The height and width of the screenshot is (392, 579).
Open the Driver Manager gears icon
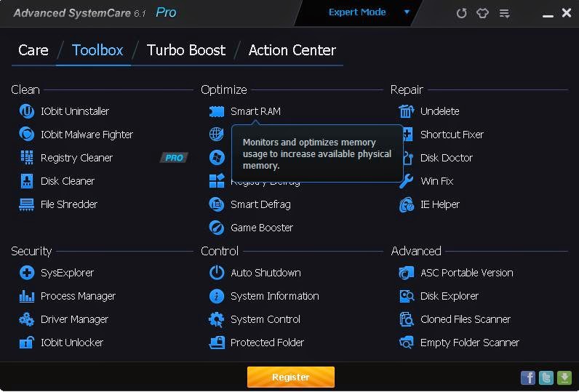[27, 319]
